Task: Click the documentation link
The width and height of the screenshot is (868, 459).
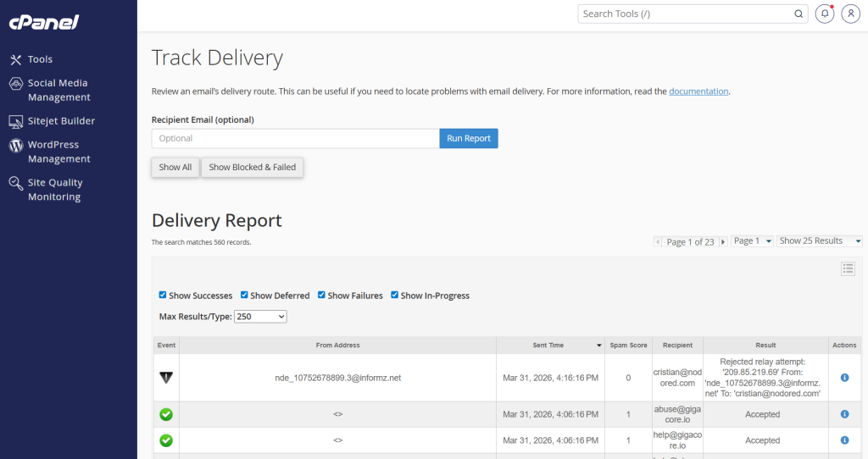Action: pos(698,91)
